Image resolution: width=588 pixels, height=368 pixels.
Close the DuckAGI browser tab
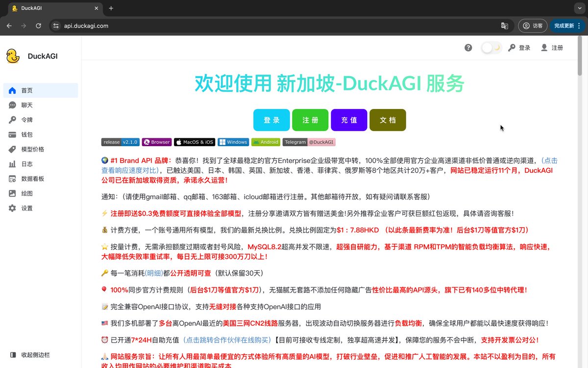[x=96, y=8]
